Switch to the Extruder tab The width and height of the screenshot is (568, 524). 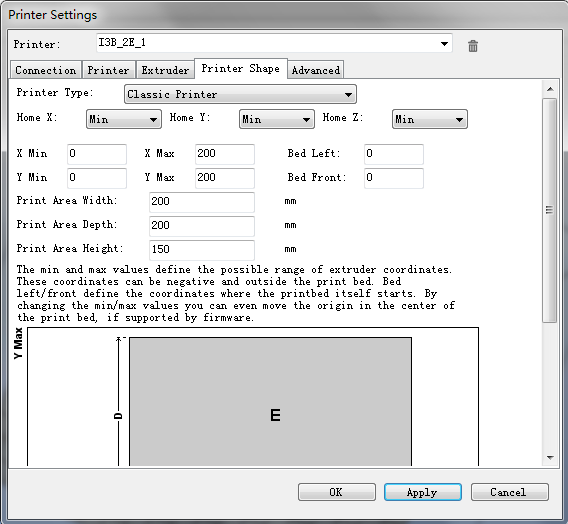(x=165, y=70)
